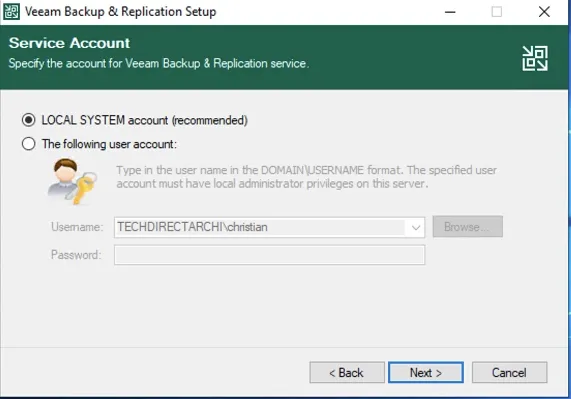Click the Veeam icon in title bar
The height and width of the screenshot is (399, 571).
11,12
